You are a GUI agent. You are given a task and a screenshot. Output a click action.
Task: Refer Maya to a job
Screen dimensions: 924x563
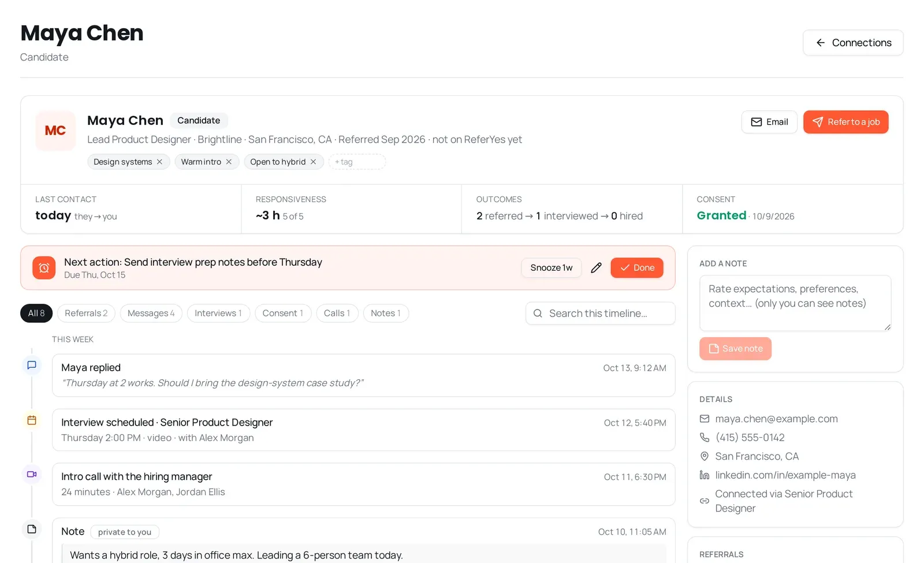pyautogui.click(x=845, y=122)
